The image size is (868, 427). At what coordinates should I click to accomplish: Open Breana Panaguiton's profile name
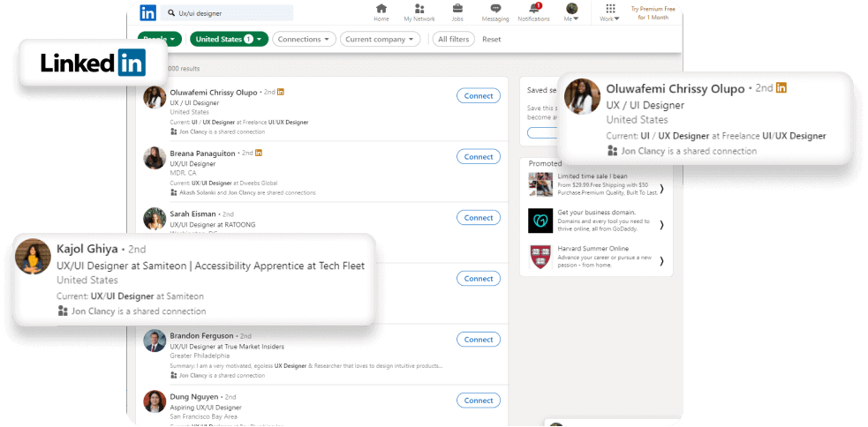tap(202, 154)
